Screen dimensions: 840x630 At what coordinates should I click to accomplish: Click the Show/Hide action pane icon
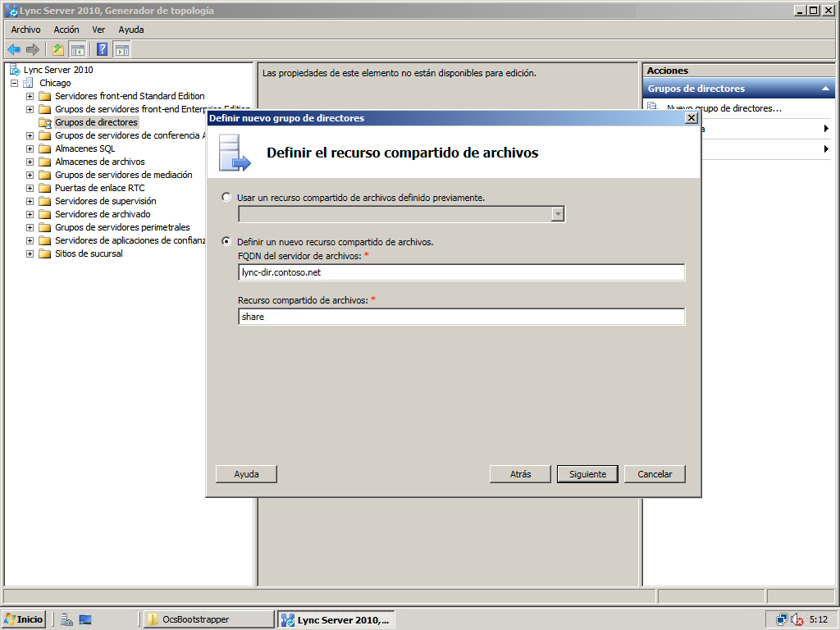coord(122,50)
